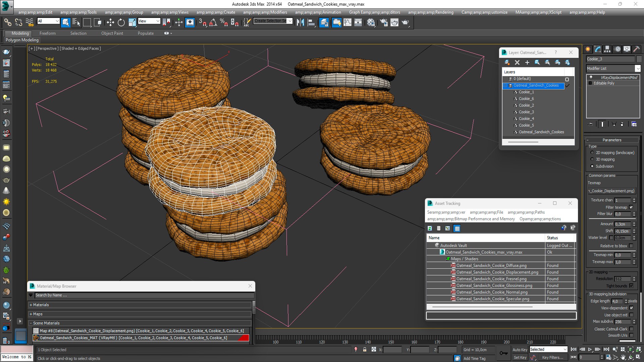The image size is (644, 362).
Task: Select the 3D mapping radio button
Action: pos(592,159)
